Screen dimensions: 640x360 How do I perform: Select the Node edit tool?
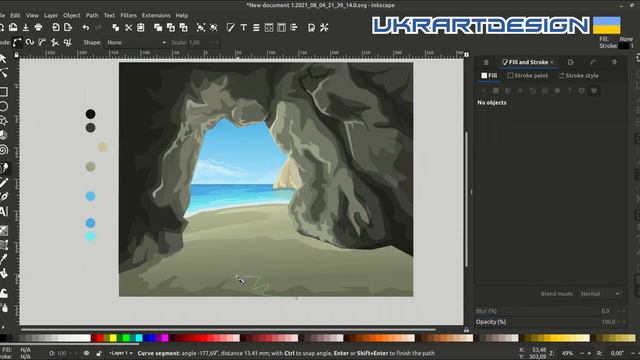(x=3, y=73)
